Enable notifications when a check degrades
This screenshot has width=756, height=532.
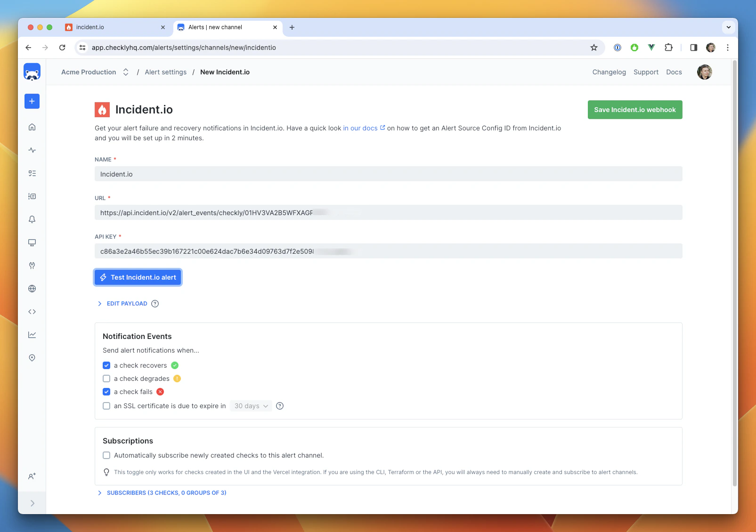(x=106, y=378)
